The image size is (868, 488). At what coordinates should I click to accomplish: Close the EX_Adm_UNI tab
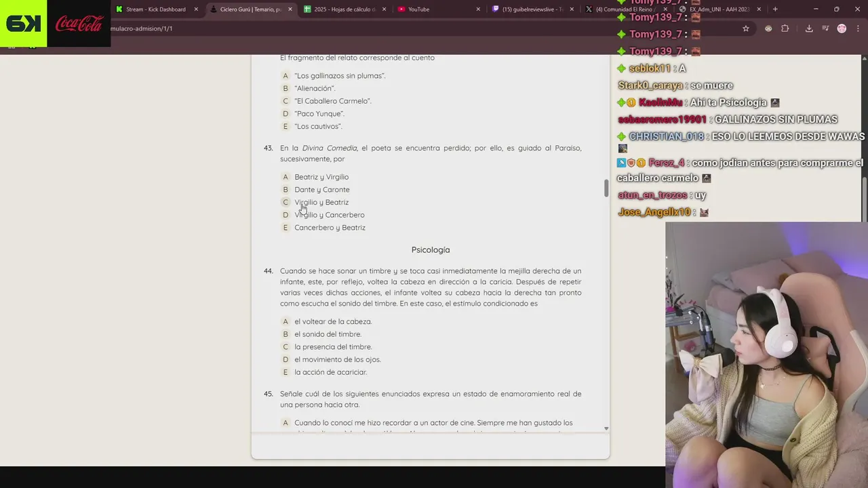pos(759,9)
